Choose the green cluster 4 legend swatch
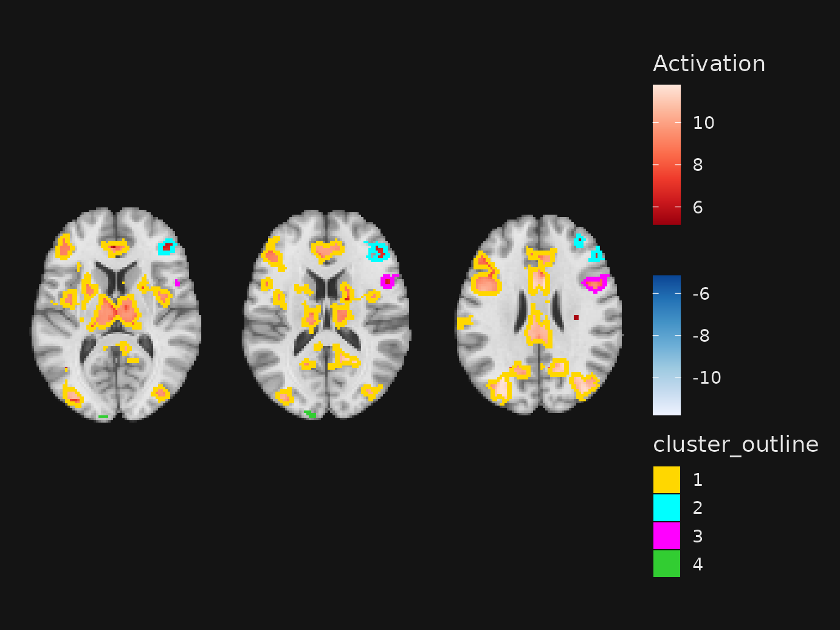Screen dimensions: 840x630 tap(666, 564)
